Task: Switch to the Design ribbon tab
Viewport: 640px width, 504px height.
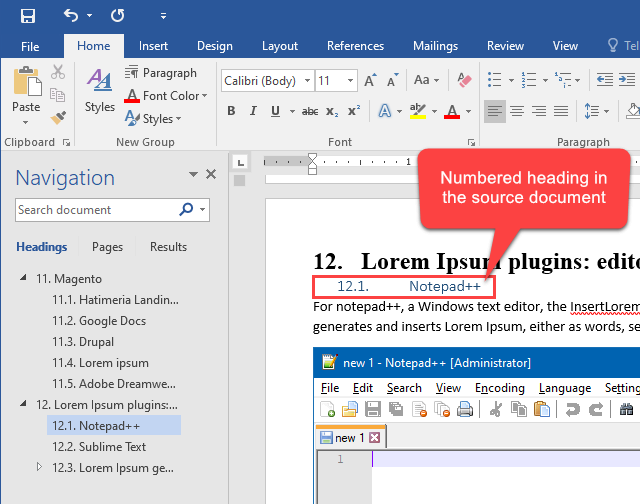Action: coord(215,46)
